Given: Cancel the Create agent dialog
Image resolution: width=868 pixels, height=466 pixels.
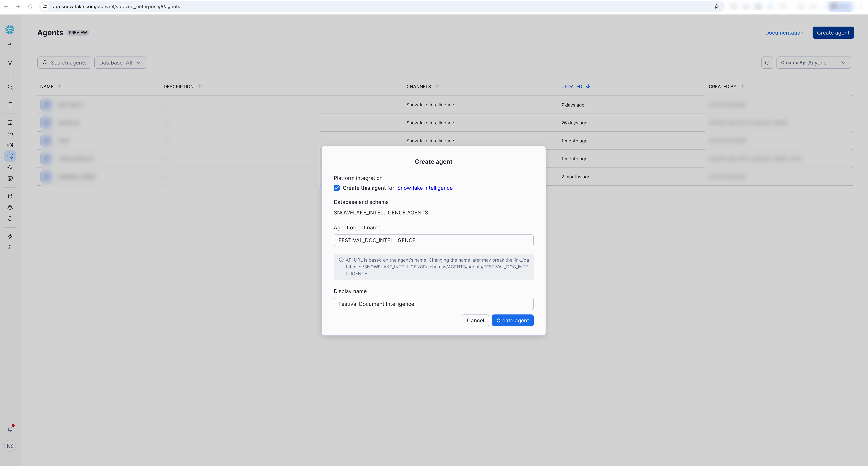Looking at the screenshot, I should (x=475, y=320).
